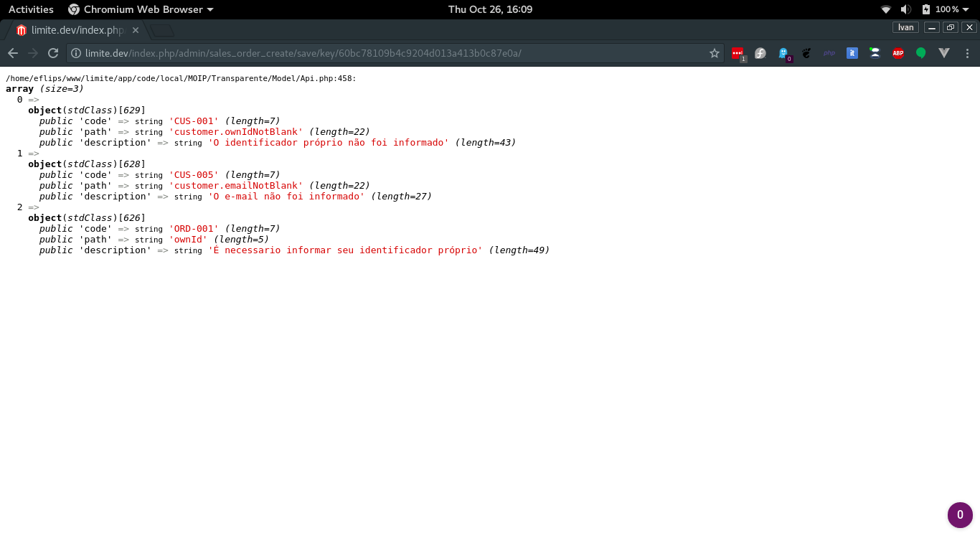Viewport: 980px width, 551px height.
Task: Click 'O e-mail não foi informado' text
Action: [x=286, y=197]
